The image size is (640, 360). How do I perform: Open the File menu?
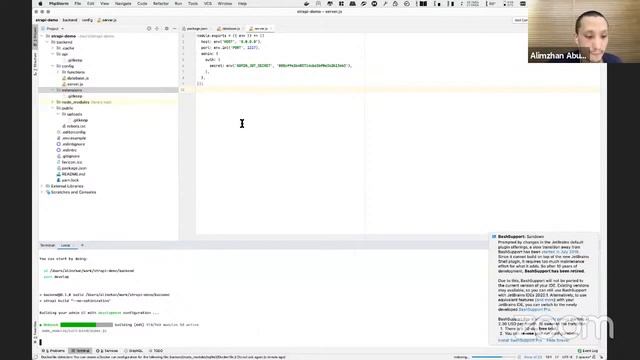point(78,4)
